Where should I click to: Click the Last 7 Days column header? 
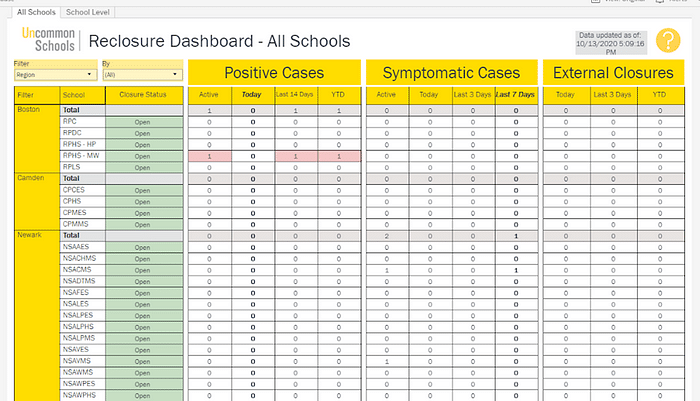[515, 94]
